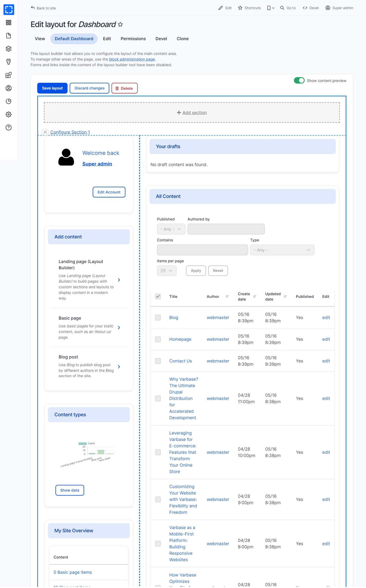
Task: Tick the checkbox for the Homepage row
Action: click(158, 339)
